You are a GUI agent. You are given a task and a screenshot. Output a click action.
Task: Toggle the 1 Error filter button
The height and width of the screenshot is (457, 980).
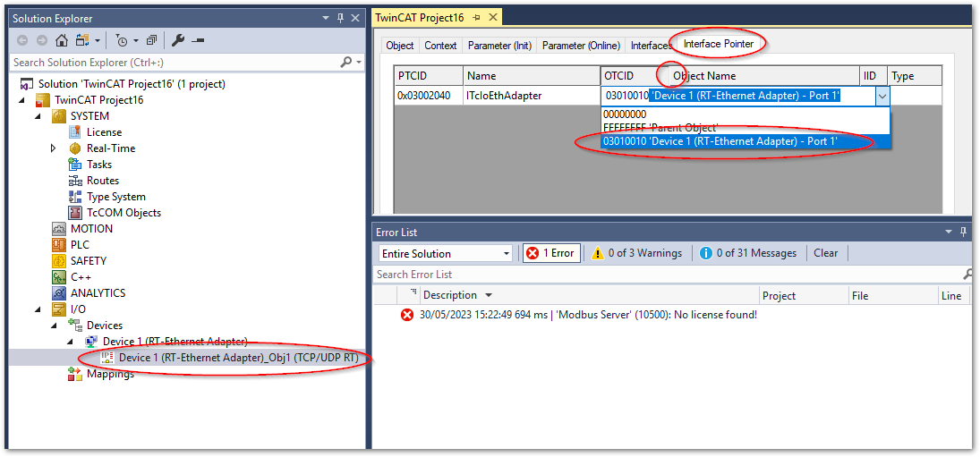point(552,253)
